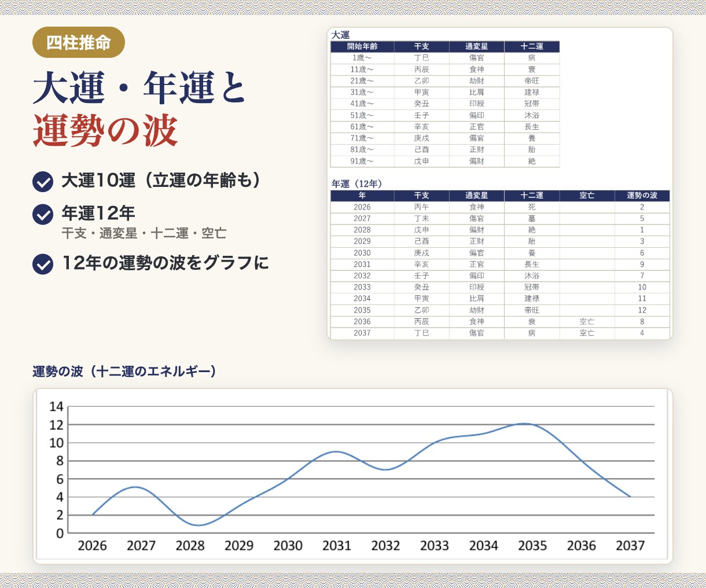The width and height of the screenshot is (706, 588).
Task: Click the 運勢の波 column header in the table
Action: point(642,196)
